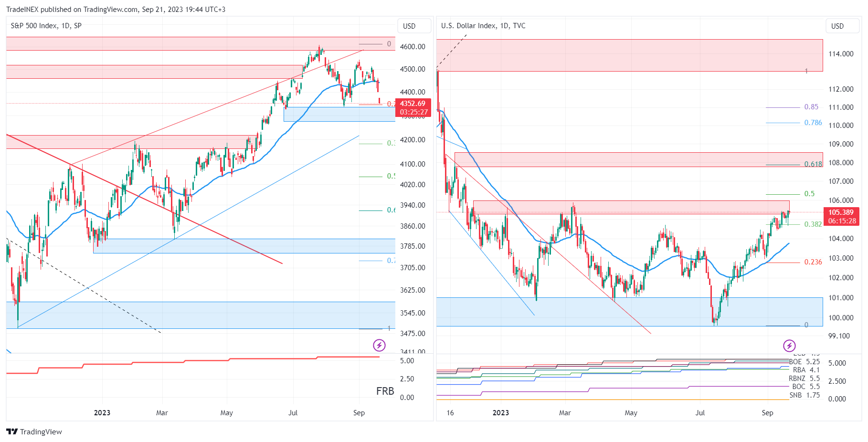Click the Jul label on the S&P 500 time axis
This screenshot has width=868, height=442.
293,413
